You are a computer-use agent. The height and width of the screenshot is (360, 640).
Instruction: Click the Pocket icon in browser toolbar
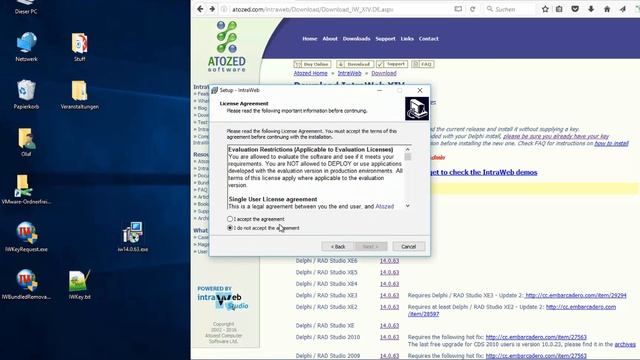[x=575, y=9]
